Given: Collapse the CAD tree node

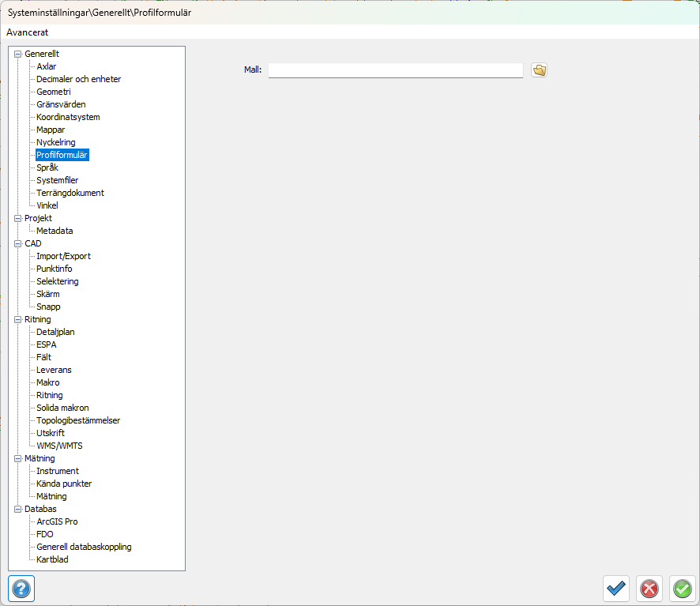Looking at the screenshot, I should click(17, 243).
